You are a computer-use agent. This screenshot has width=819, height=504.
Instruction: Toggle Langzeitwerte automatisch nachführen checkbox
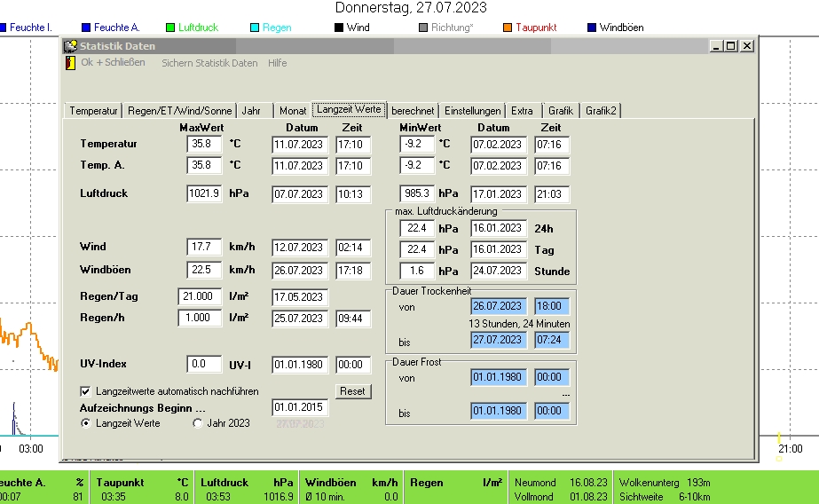coord(86,390)
